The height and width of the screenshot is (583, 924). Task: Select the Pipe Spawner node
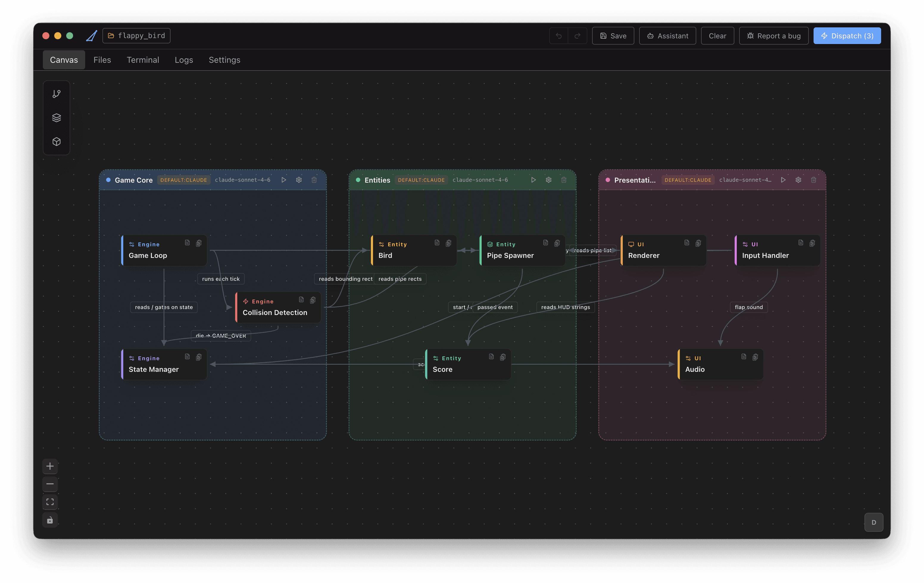pyautogui.click(x=522, y=250)
